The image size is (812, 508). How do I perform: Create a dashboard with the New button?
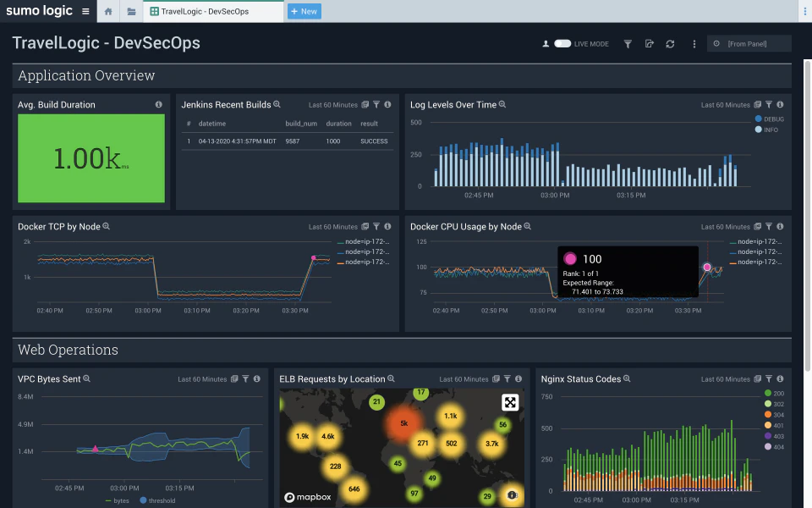(304, 11)
